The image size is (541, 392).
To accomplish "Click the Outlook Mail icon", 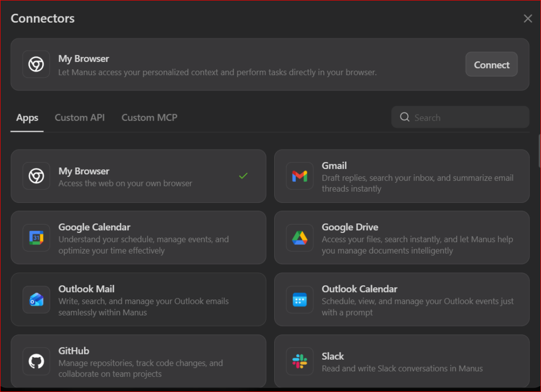I will (36, 300).
